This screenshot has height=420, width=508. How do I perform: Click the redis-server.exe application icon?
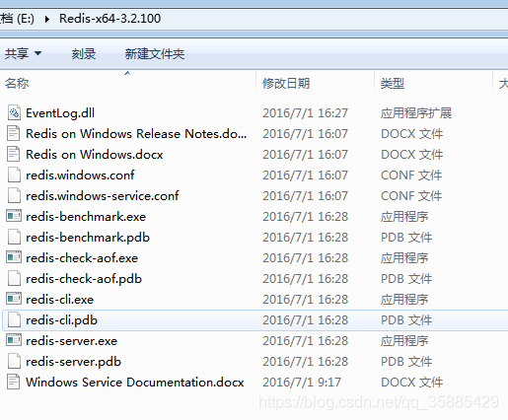click(x=14, y=340)
